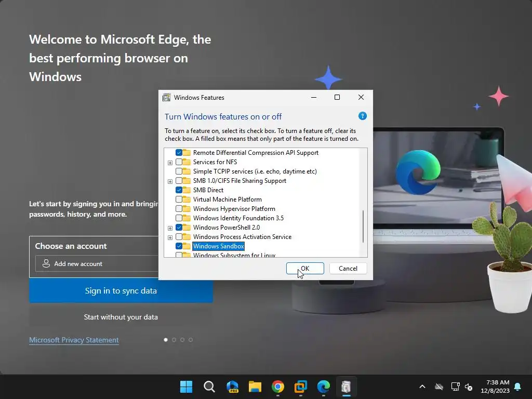Image resolution: width=532 pixels, height=399 pixels.
Task: Expand SMB 1.0/CIFS File Sharing Support
Action: click(170, 181)
